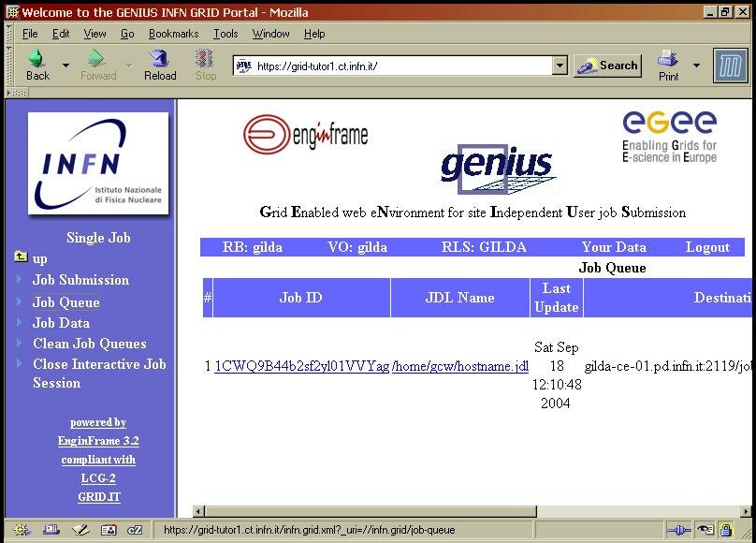Open the ChatZilla icon in status bar

pyautogui.click(x=135, y=530)
